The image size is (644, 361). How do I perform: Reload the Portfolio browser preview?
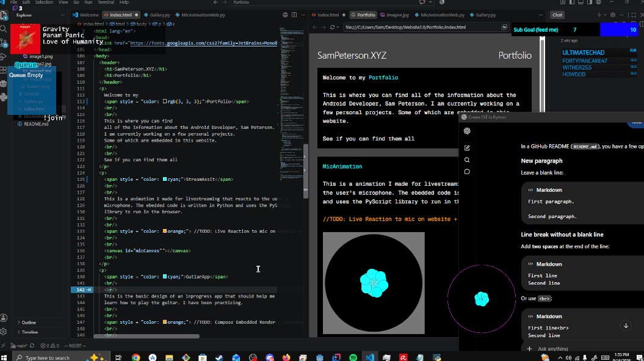tap(332, 27)
